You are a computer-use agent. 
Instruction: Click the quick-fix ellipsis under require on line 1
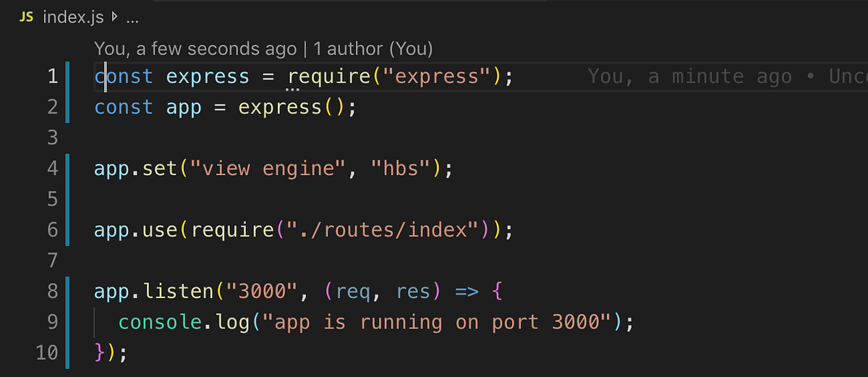(x=293, y=90)
